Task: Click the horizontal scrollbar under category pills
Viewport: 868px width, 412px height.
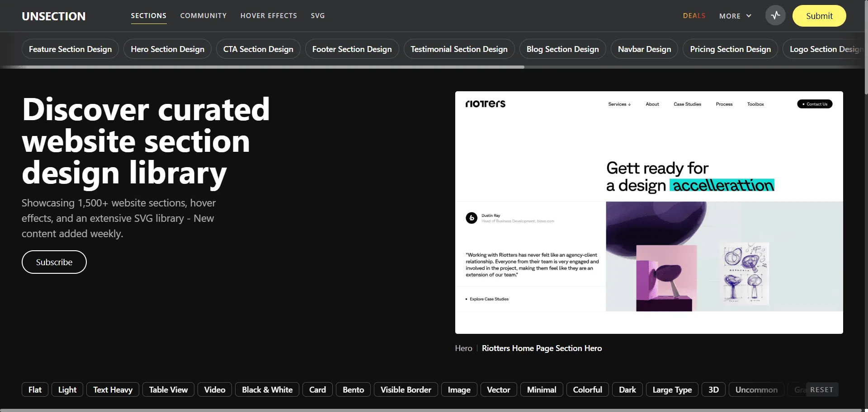Action: tap(262, 67)
